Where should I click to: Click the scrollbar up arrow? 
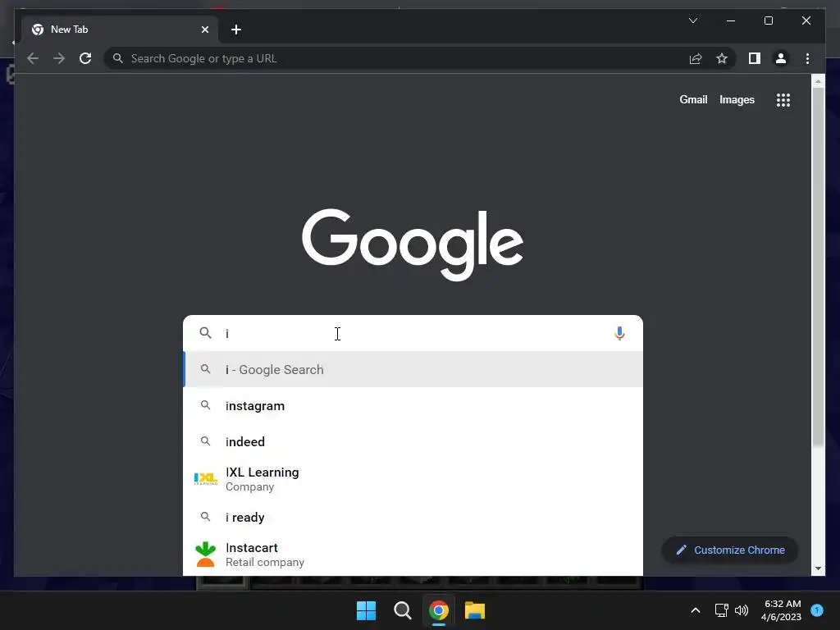tap(818, 81)
